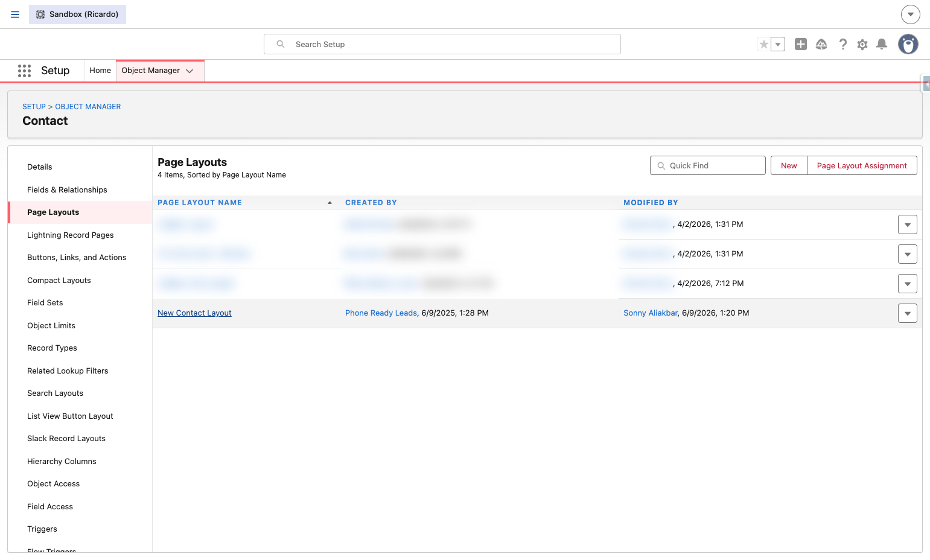The image size is (930, 560).
Task: Click the global actions plus icon
Action: click(801, 44)
